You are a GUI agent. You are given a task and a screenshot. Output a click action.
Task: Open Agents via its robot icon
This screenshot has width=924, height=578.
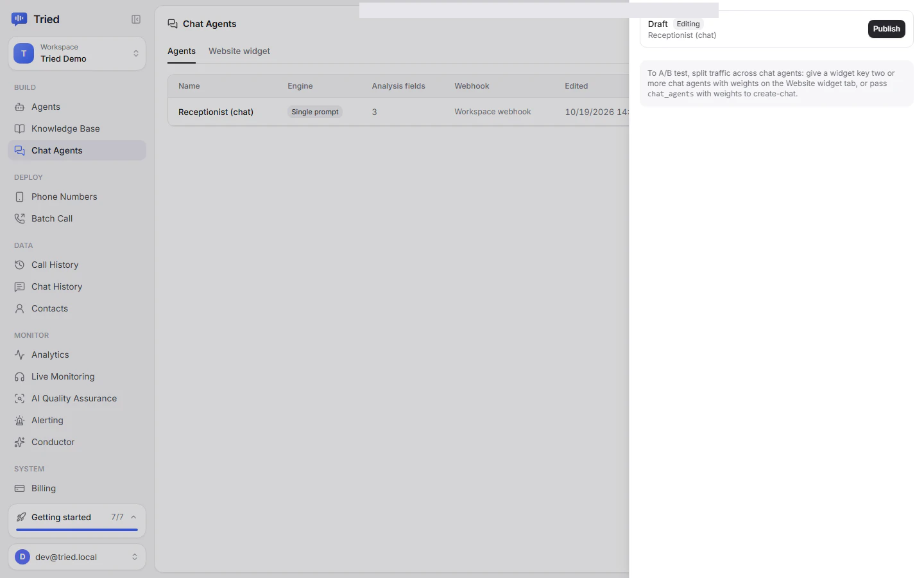20,107
